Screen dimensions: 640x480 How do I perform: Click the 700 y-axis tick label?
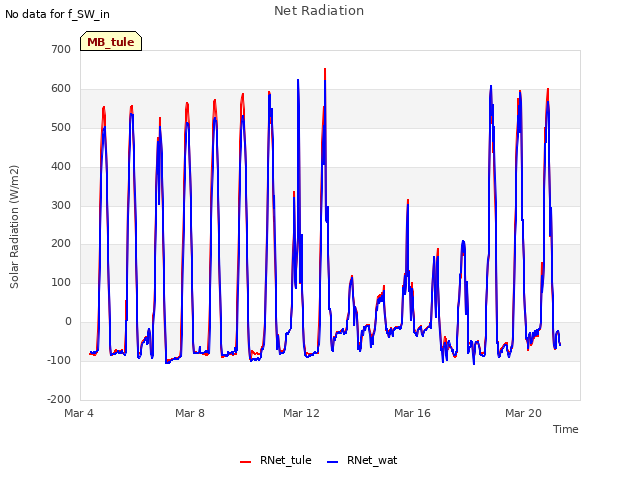pos(61,49)
